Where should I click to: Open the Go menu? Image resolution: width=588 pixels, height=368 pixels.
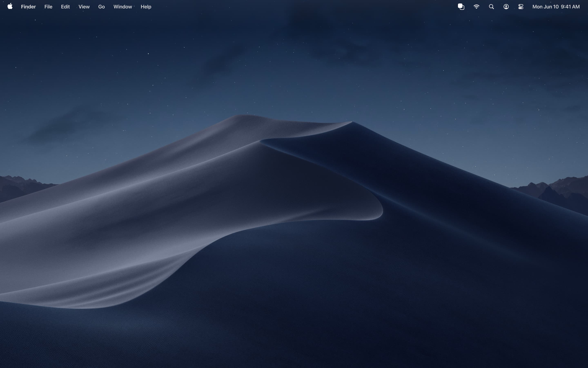click(101, 7)
